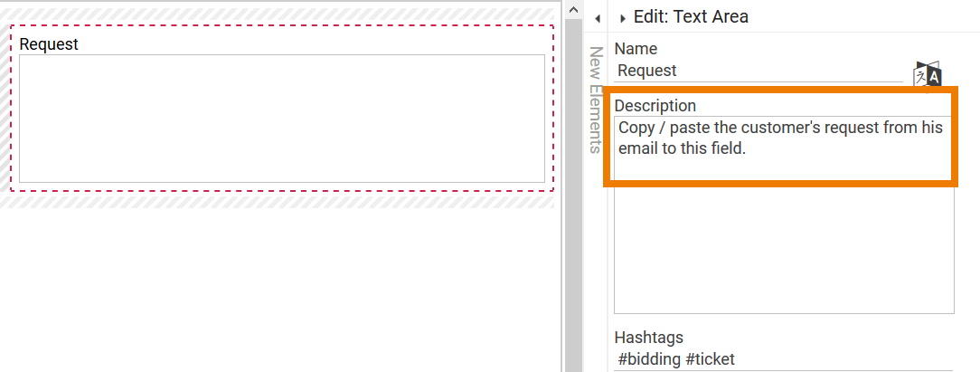Click the Edit: Text Area panel title

(x=691, y=17)
